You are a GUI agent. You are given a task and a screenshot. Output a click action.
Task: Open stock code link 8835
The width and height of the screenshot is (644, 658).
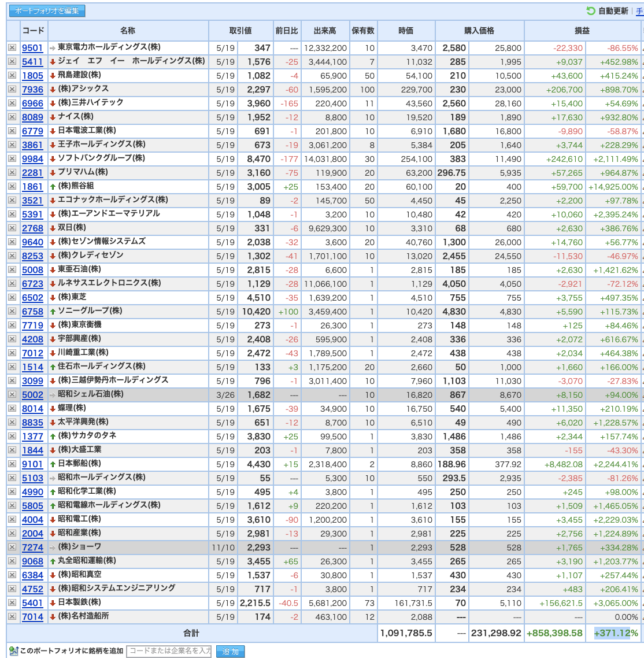33,423
